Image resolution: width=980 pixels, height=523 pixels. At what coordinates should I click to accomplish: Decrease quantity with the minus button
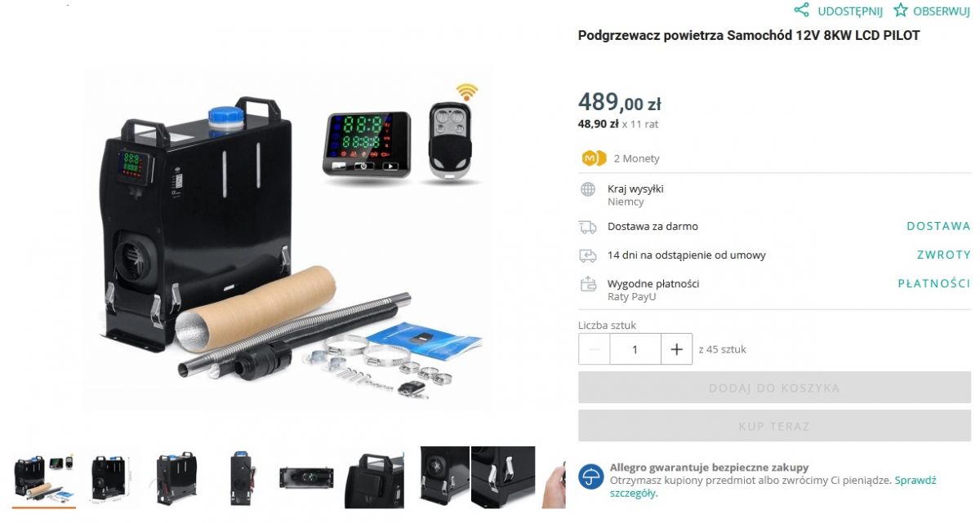(594, 349)
